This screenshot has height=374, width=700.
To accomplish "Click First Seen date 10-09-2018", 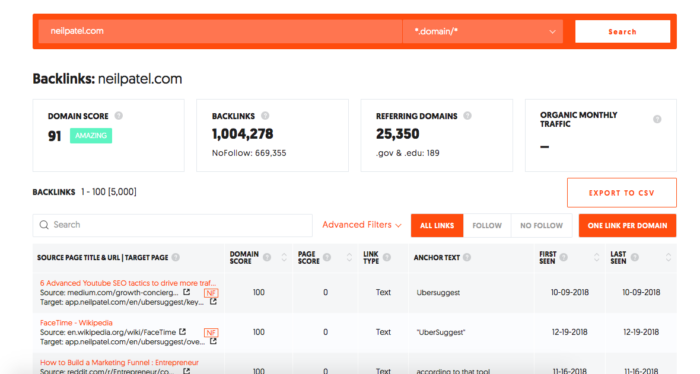I will (570, 292).
